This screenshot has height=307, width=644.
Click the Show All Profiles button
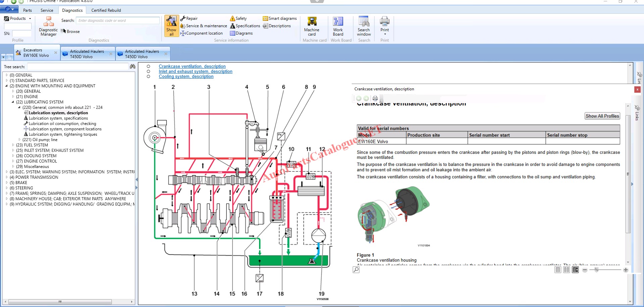coord(602,116)
